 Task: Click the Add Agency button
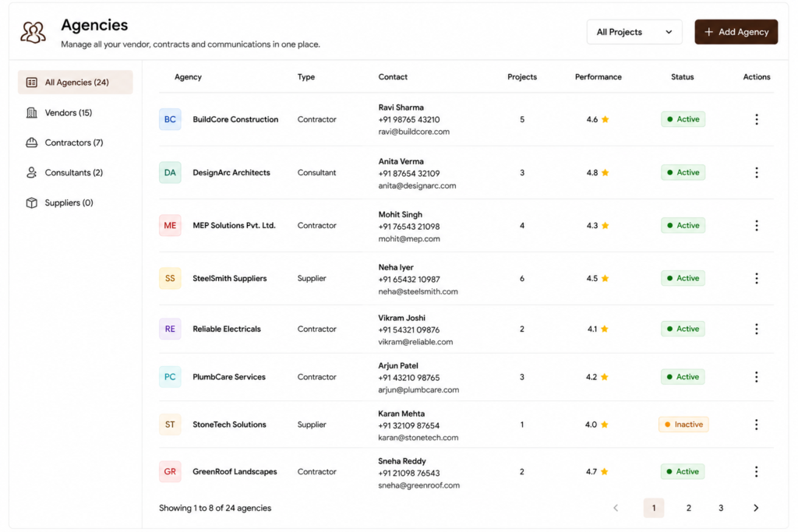pos(736,32)
